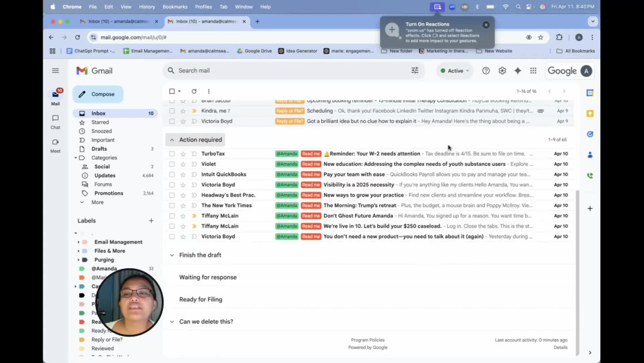Open Chrome extensions puzzle icon
Image resolution: width=644 pixels, height=363 pixels.
pos(559,37)
